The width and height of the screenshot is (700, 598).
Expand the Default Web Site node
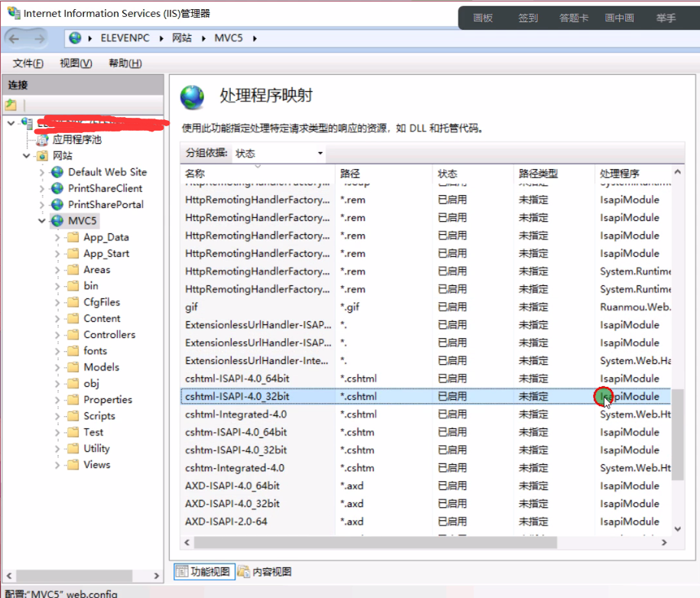pos(42,172)
